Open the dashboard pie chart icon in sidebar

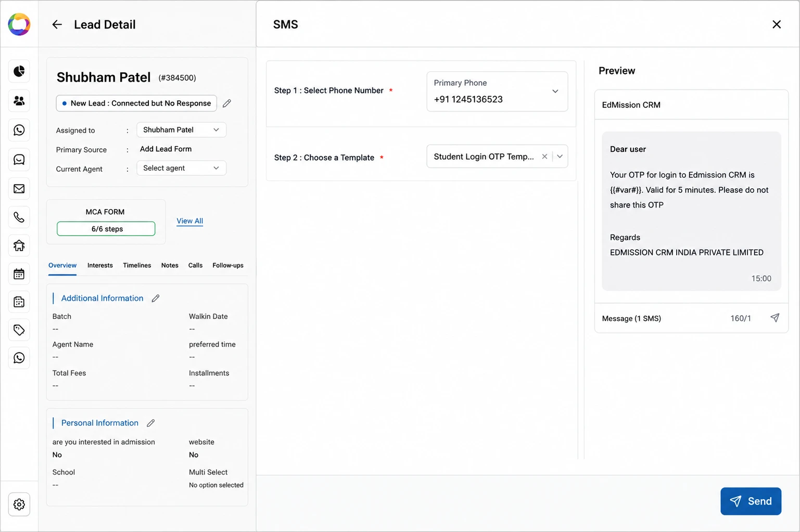[19, 71]
